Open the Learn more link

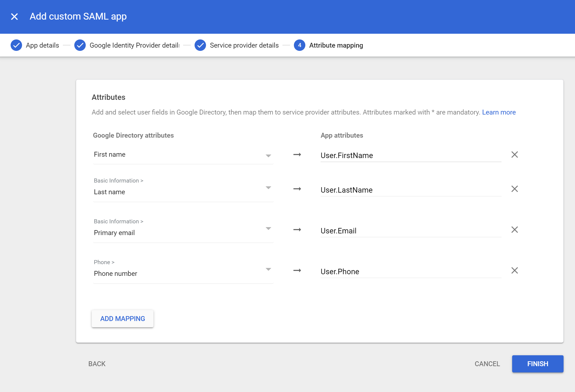coord(499,112)
